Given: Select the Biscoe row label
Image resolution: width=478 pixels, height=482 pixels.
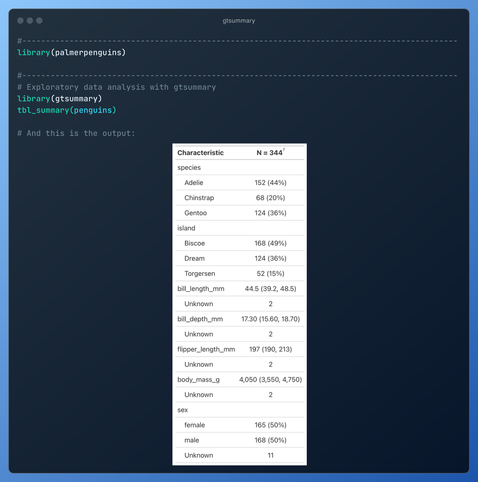Looking at the screenshot, I should (195, 243).
